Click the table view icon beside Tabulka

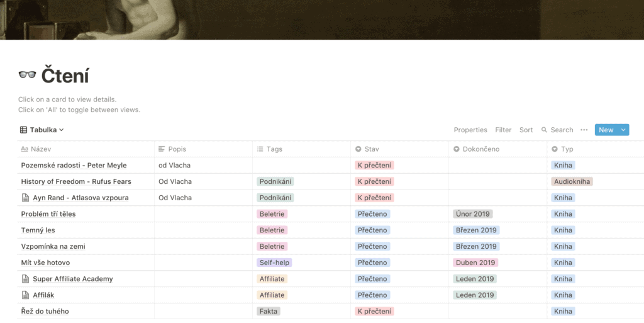(23, 130)
